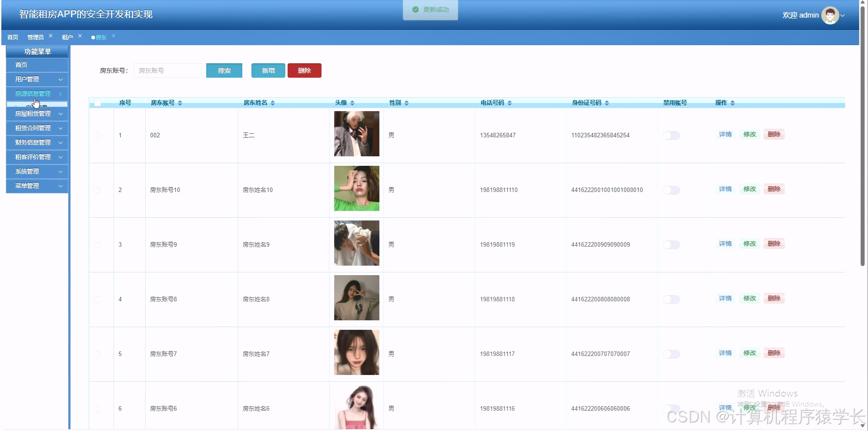Viewport: 868px width, 431px height.
Task: Expand the 系统管理 menu chevron
Action: pyautogui.click(x=61, y=172)
